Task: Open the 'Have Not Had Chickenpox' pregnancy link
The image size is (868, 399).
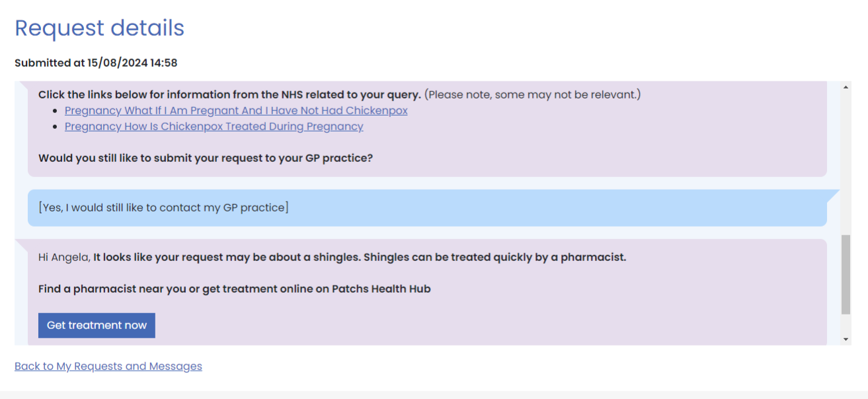Action: coord(236,111)
